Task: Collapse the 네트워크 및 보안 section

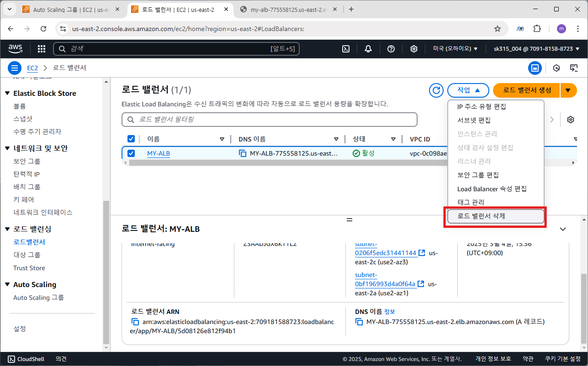Action: (7, 148)
